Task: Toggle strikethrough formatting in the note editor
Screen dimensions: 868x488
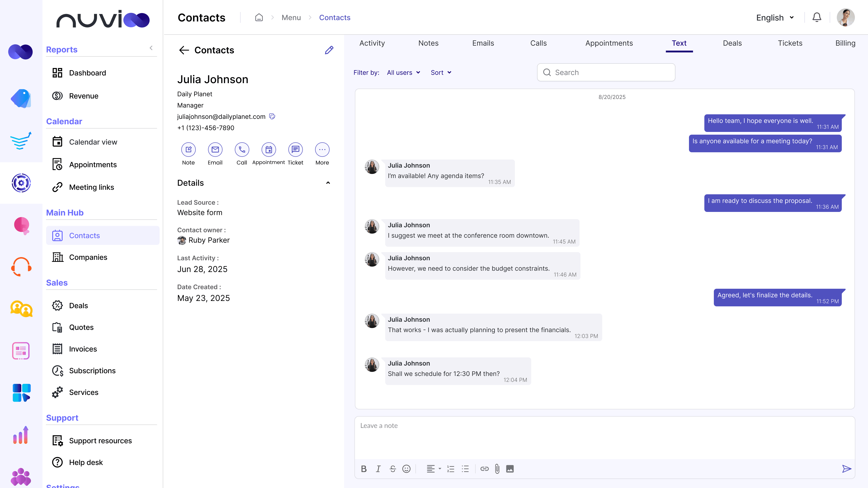Action: pos(393,469)
